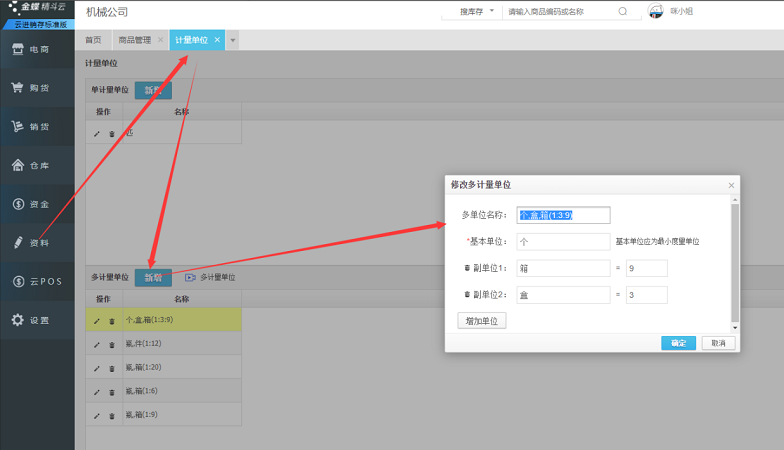The height and width of the screenshot is (450, 784).
Task: Click the 确定 confirm button
Action: 678,343
